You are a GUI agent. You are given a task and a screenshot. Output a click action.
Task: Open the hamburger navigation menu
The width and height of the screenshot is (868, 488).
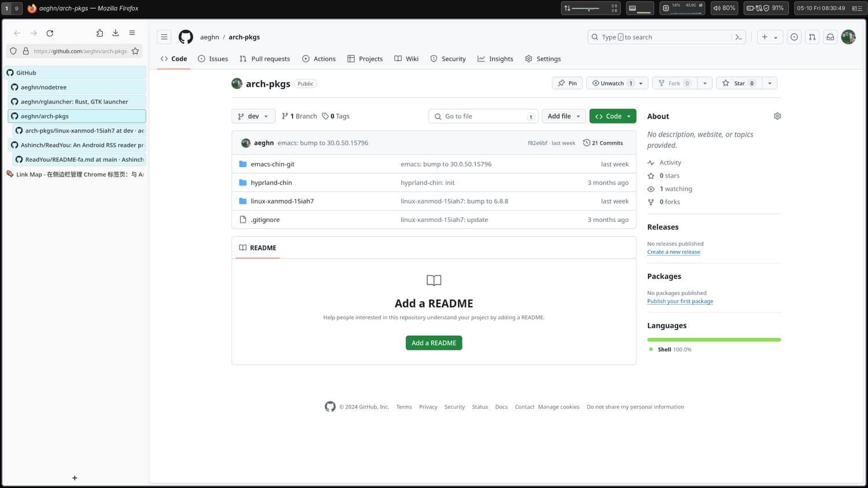point(164,37)
